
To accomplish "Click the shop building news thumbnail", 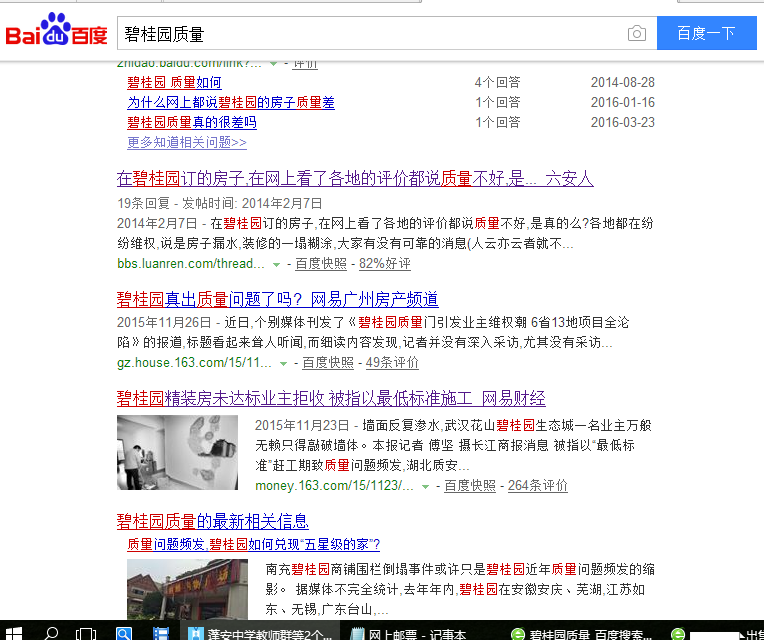I will [187, 589].
